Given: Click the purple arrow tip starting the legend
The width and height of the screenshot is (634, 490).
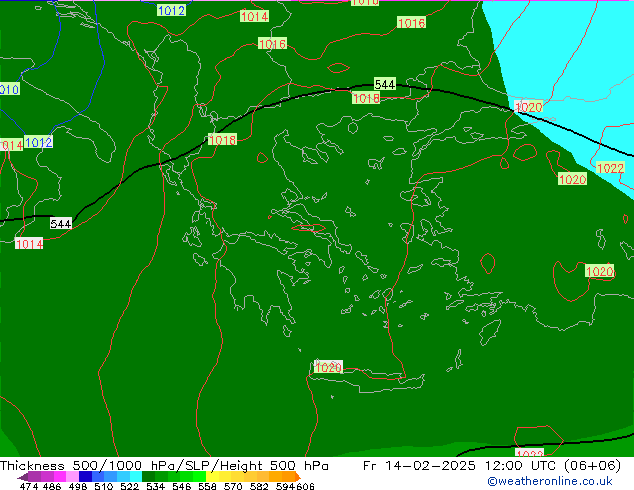Looking at the screenshot, I should coord(22,477).
